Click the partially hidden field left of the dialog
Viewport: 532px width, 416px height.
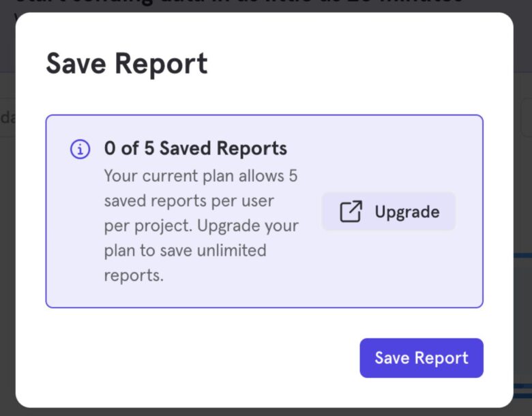click(7, 117)
